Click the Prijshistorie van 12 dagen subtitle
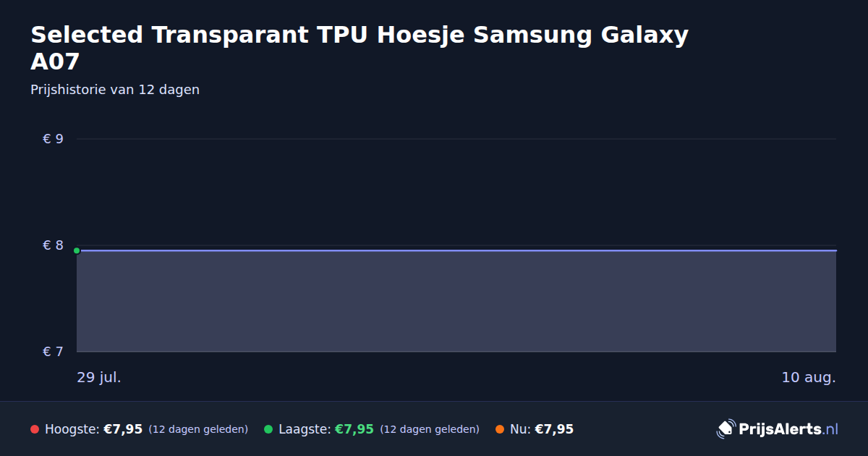 pos(115,90)
